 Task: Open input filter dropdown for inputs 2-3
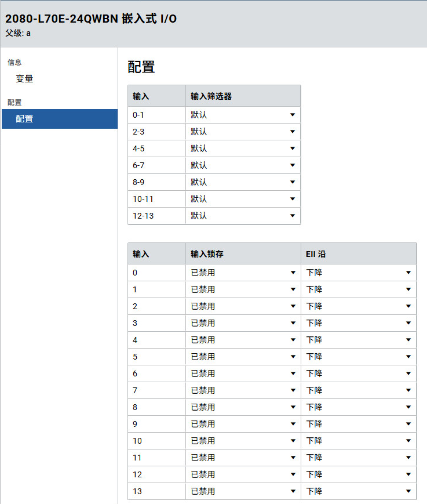tap(243, 132)
